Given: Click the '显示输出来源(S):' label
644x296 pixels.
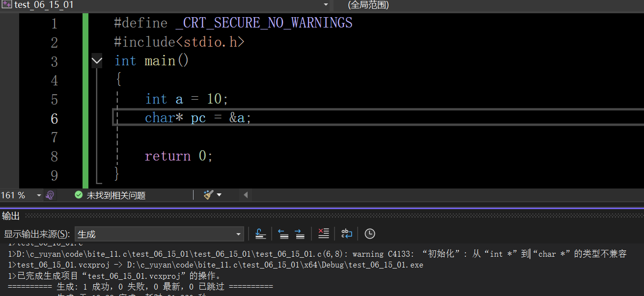Looking at the screenshot, I should coord(37,235).
